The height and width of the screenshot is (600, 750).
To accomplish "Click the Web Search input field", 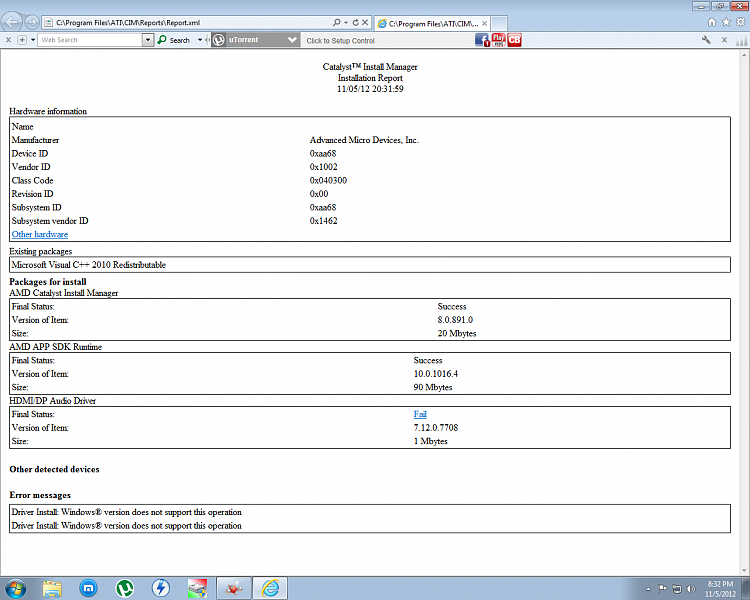I will (90, 40).
